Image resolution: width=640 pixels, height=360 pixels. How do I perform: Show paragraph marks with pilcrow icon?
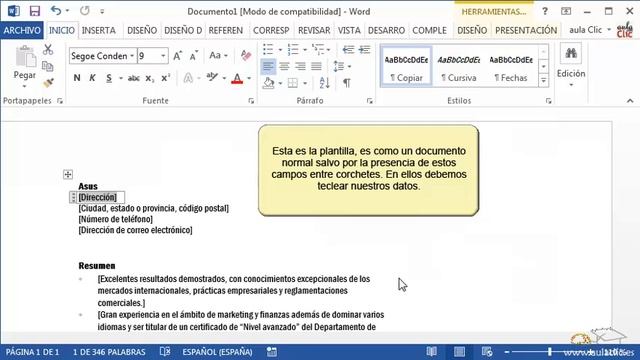click(347, 83)
